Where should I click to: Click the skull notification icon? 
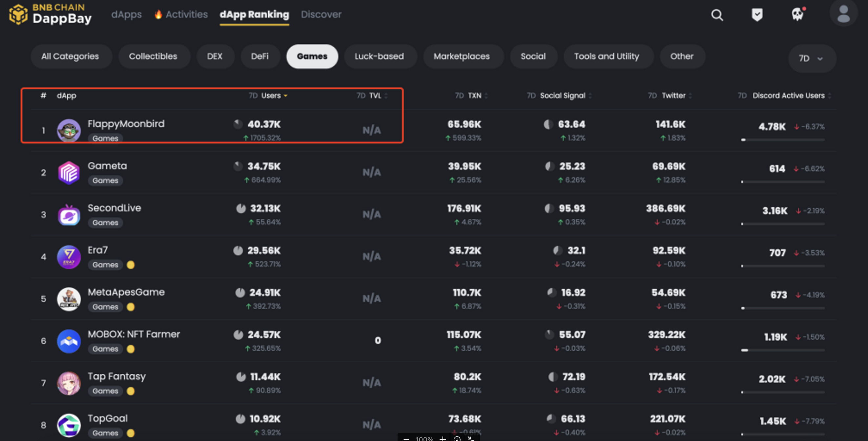[797, 15]
